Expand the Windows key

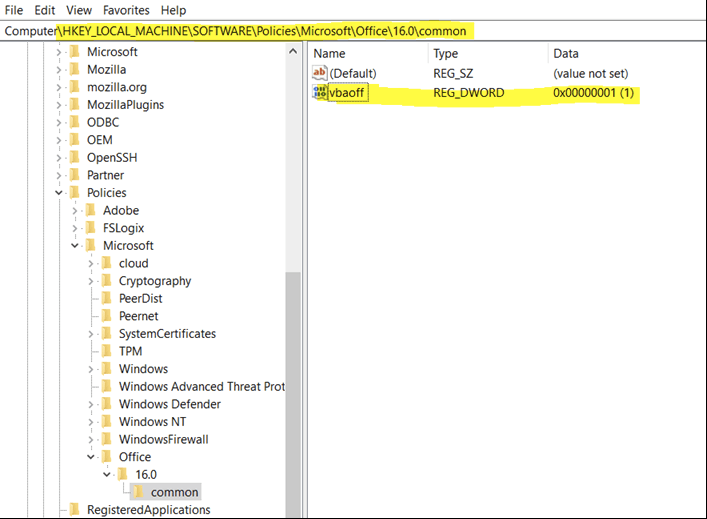pyautogui.click(x=91, y=369)
